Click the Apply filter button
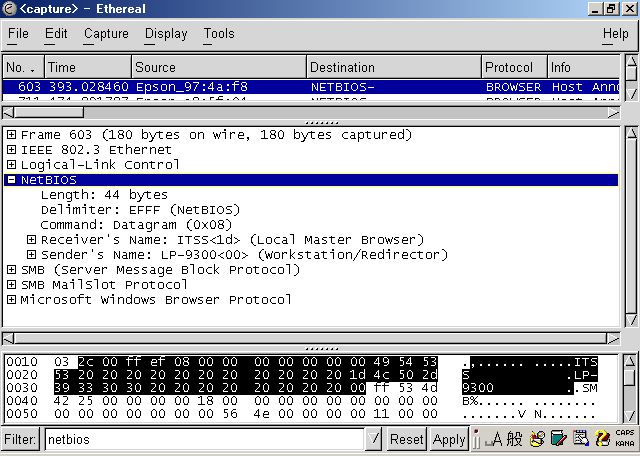The height and width of the screenshot is (456, 640). point(449,439)
